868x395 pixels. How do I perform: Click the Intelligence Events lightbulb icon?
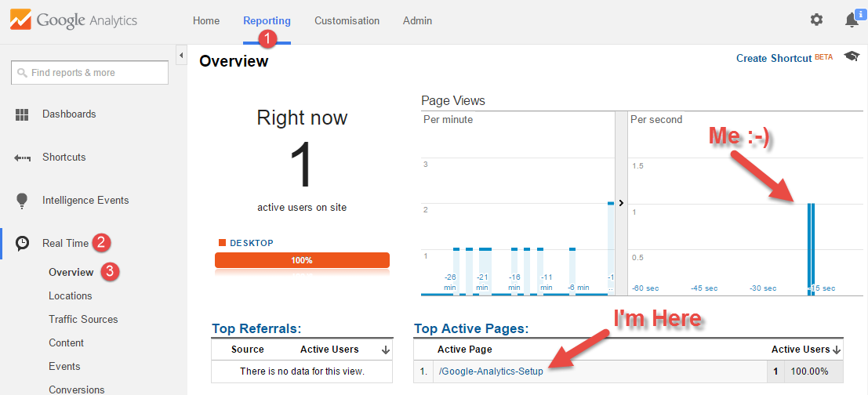(x=22, y=201)
